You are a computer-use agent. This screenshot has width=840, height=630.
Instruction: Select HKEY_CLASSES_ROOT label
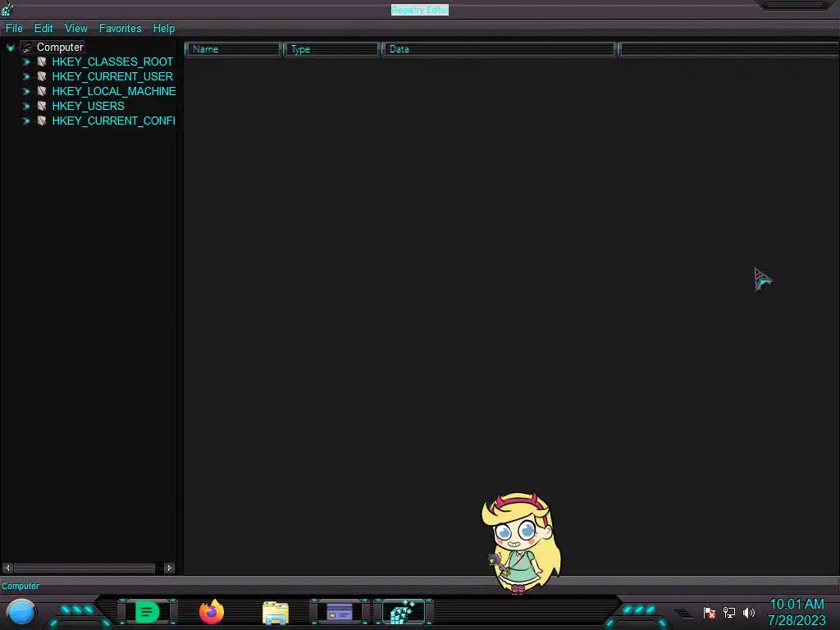point(112,62)
